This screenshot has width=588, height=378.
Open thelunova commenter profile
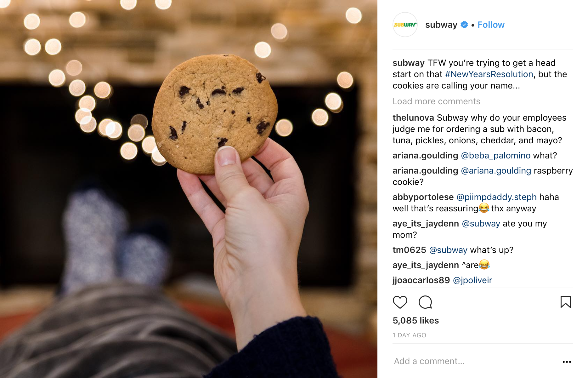[413, 117]
